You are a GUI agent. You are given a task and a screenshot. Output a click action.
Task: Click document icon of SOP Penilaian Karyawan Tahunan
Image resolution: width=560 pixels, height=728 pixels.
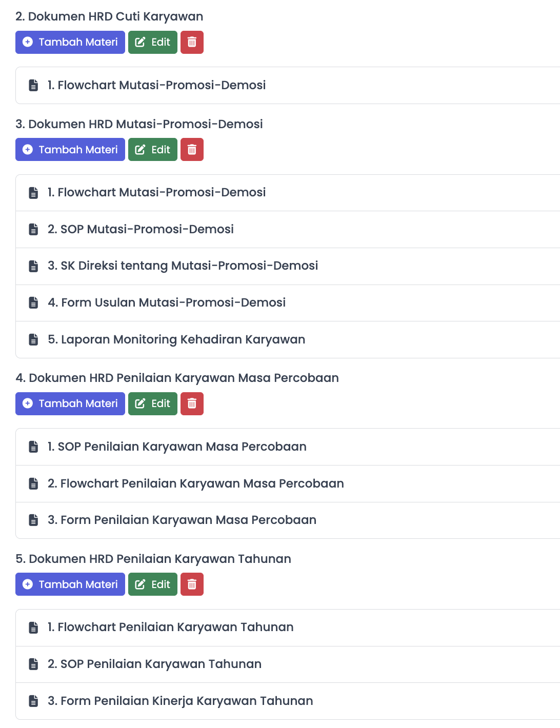click(x=33, y=664)
